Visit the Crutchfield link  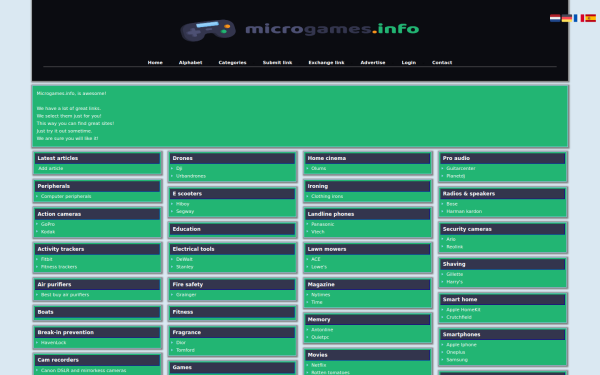pyautogui.click(x=459, y=317)
